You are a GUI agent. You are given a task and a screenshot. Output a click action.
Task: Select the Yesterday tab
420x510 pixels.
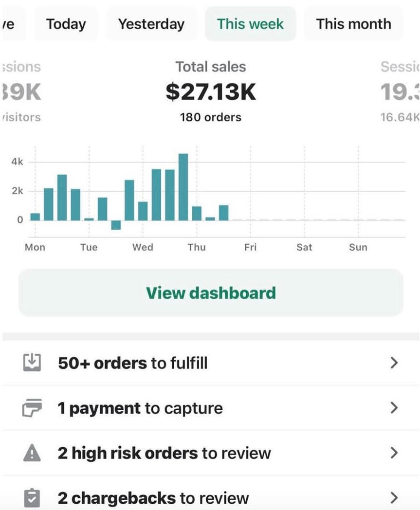coord(151,24)
